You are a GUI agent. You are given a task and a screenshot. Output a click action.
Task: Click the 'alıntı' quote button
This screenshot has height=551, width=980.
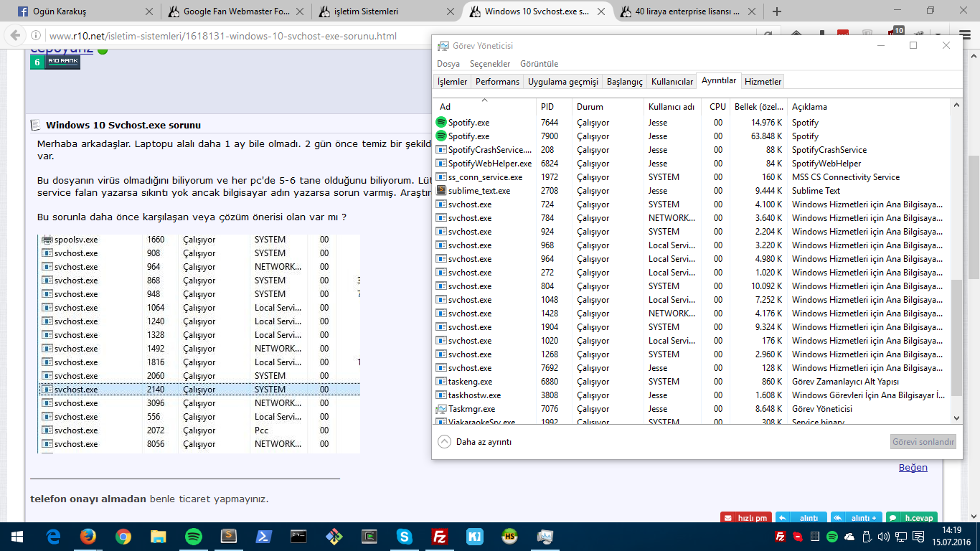tap(801, 518)
